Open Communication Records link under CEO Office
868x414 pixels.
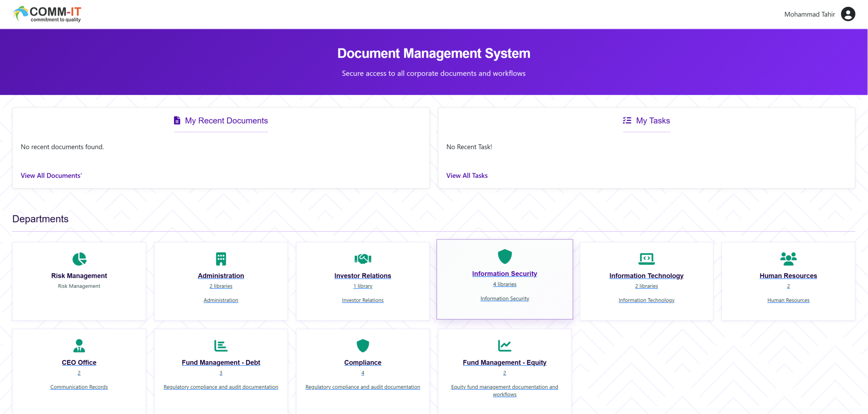79,387
